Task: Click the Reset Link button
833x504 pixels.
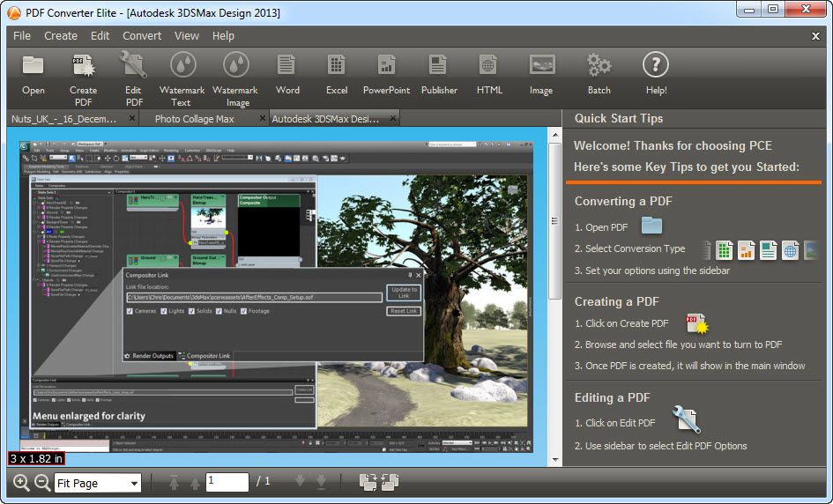Action: coord(404,311)
